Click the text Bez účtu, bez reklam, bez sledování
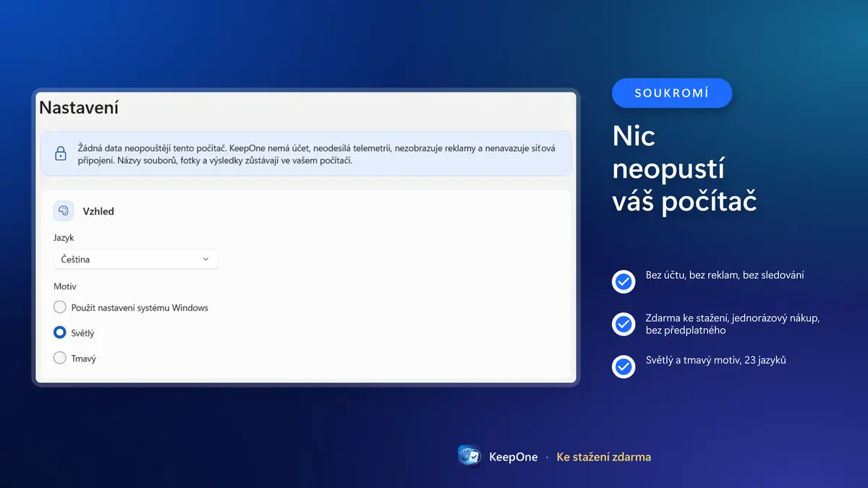Image resolution: width=868 pixels, height=488 pixels. pos(725,275)
